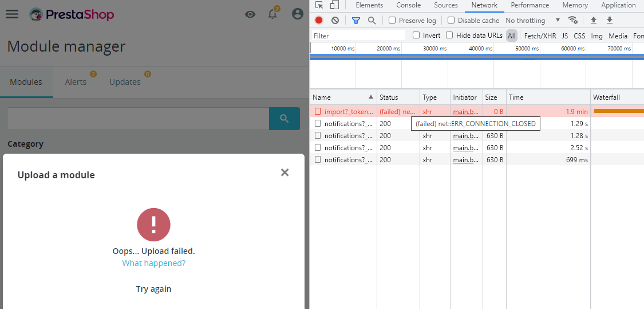Screen dimensions: 644x309
Task: Switch to the Console tab
Action: click(408, 5)
